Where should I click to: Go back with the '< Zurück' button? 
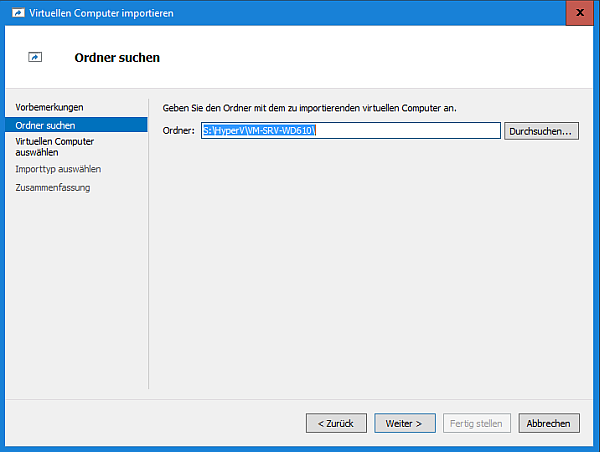point(336,423)
